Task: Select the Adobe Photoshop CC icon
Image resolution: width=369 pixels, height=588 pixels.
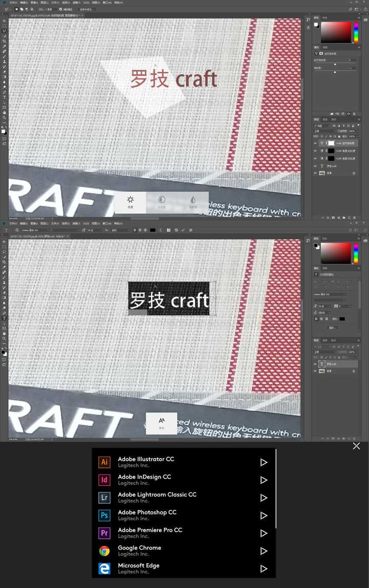Action: [105, 515]
